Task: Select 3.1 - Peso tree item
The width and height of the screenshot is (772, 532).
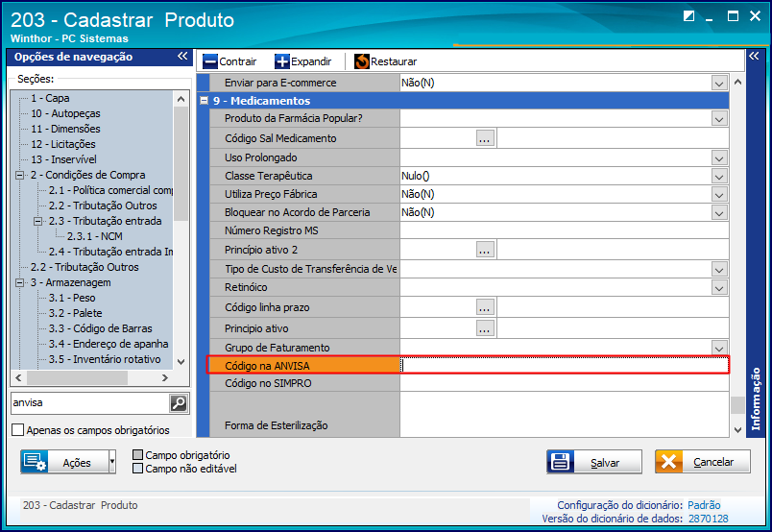Action: pos(72,298)
